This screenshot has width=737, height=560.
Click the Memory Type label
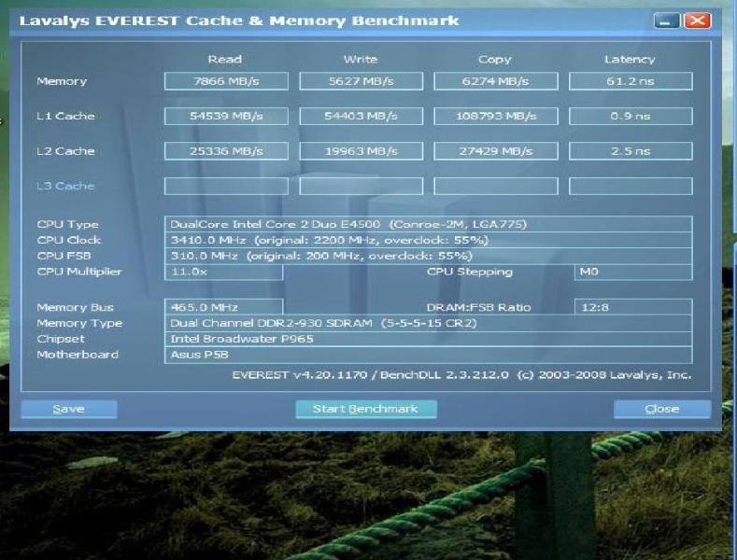(79, 323)
